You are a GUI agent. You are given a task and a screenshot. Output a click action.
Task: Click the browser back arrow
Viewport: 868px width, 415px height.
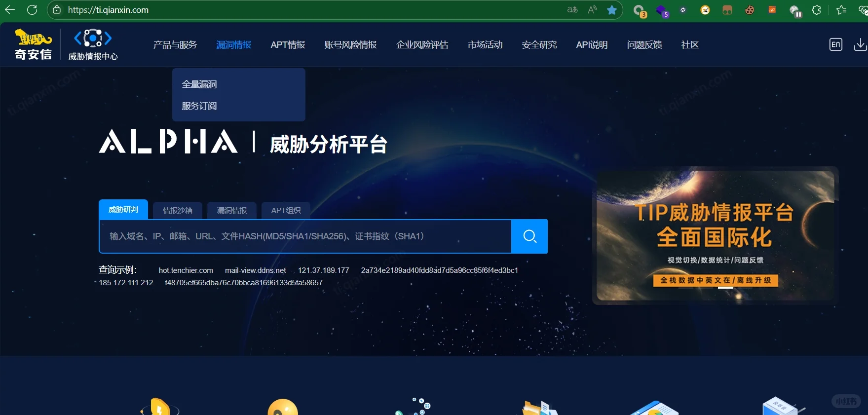[10, 10]
